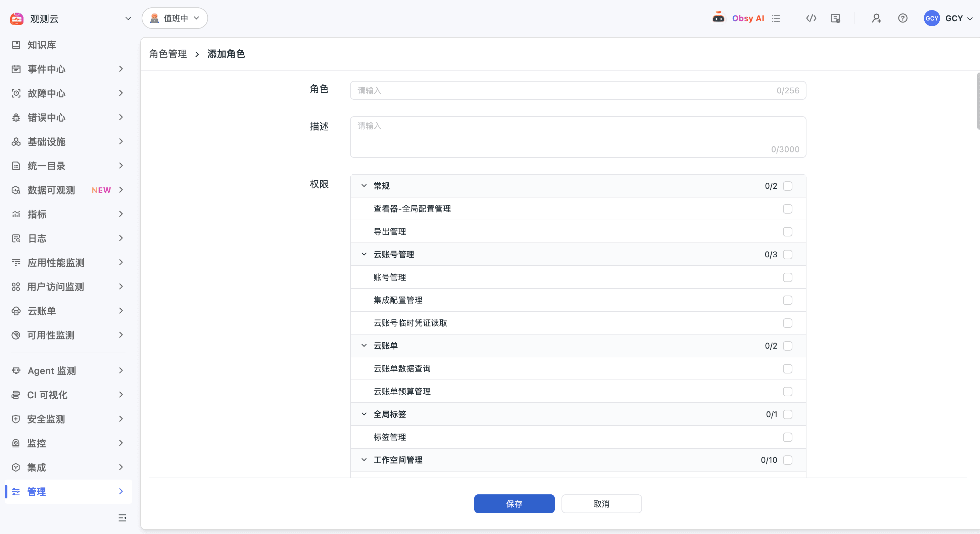Screen dimensions: 980x534
Task: Collapse the 全局标签 permission group
Action: point(364,414)
